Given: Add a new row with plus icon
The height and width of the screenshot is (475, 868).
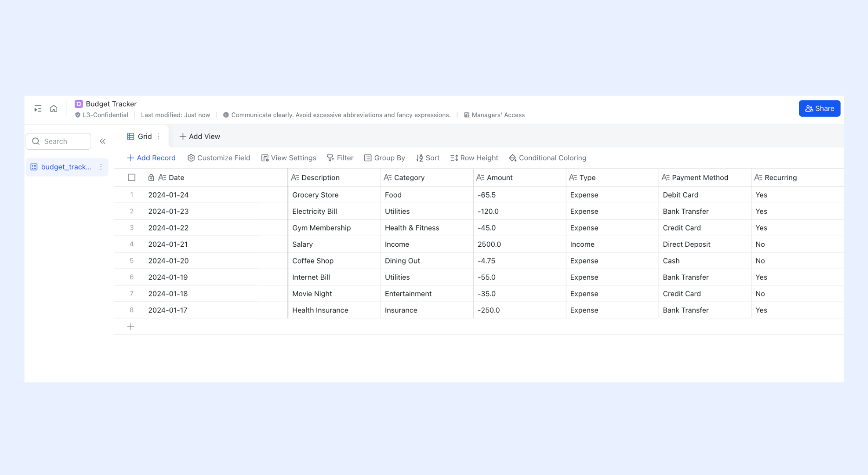Looking at the screenshot, I should [x=131, y=327].
